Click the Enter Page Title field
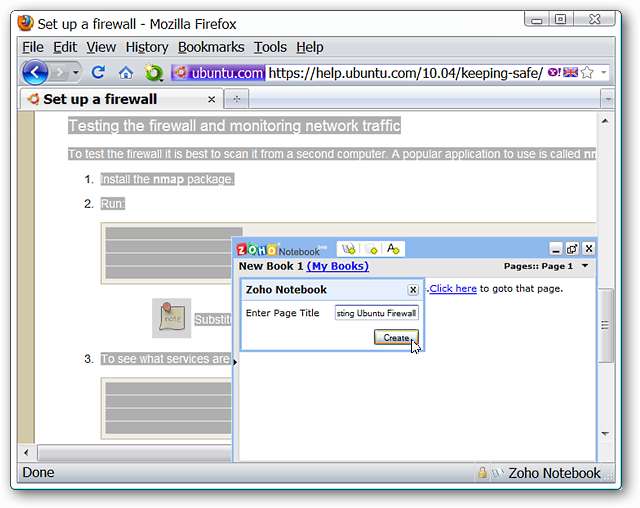Image resolution: width=640 pixels, height=508 pixels. point(376,313)
